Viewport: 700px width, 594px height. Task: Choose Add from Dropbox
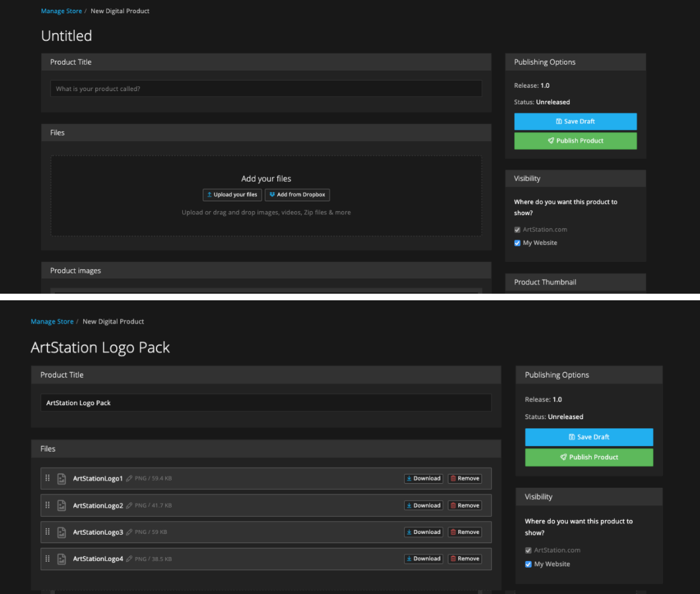tap(297, 195)
